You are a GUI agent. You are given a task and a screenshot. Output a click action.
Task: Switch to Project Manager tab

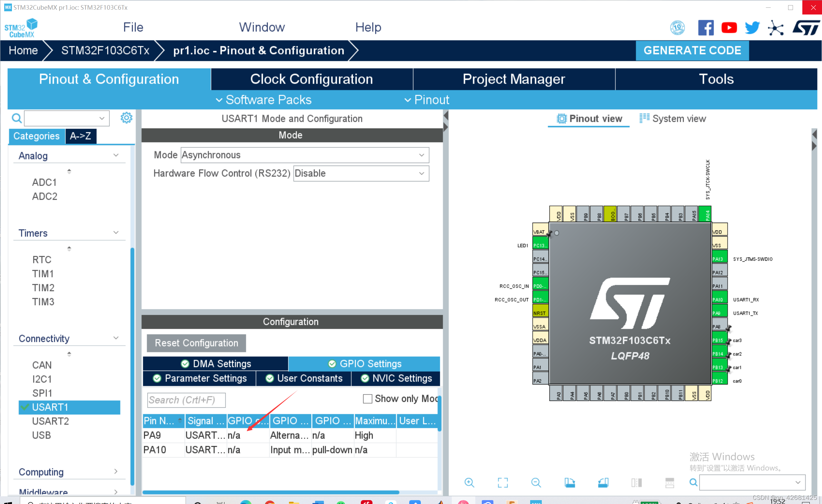(x=514, y=79)
